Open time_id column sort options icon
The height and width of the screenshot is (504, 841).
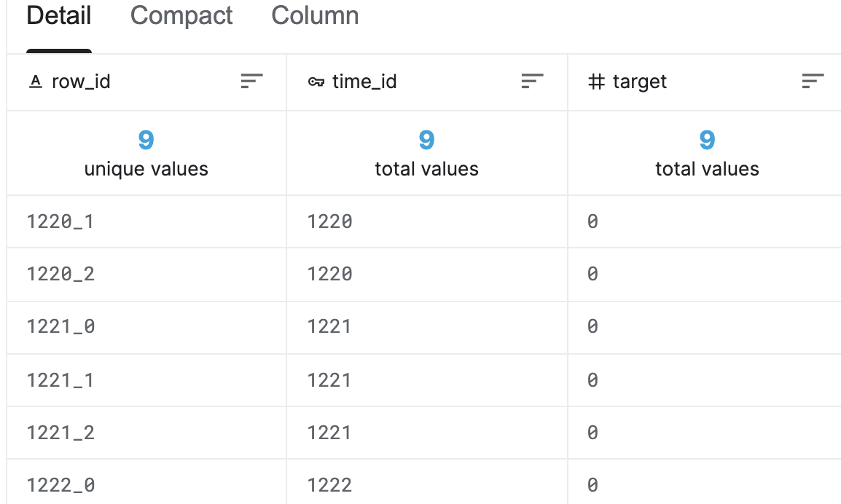click(533, 82)
